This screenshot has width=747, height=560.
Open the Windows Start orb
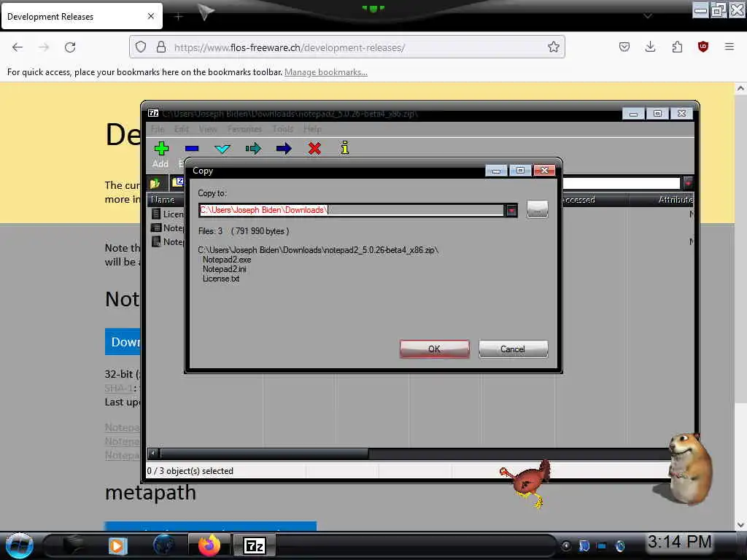[19, 545]
